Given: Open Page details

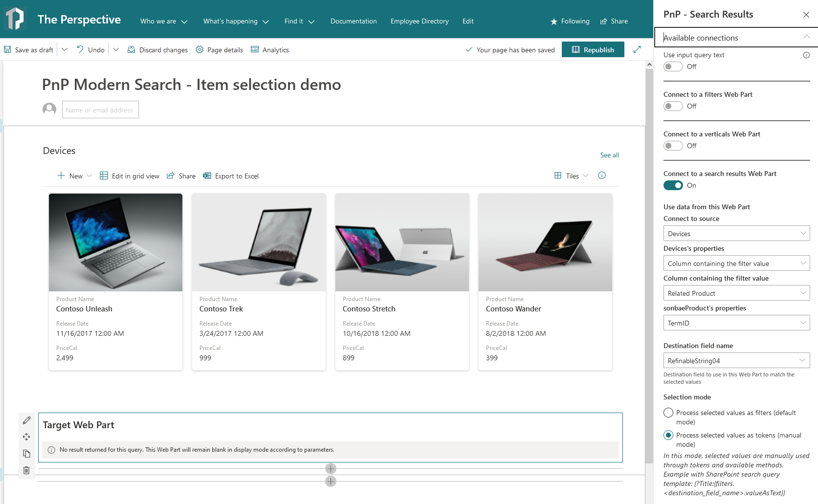Looking at the screenshot, I should pyautogui.click(x=219, y=50).
